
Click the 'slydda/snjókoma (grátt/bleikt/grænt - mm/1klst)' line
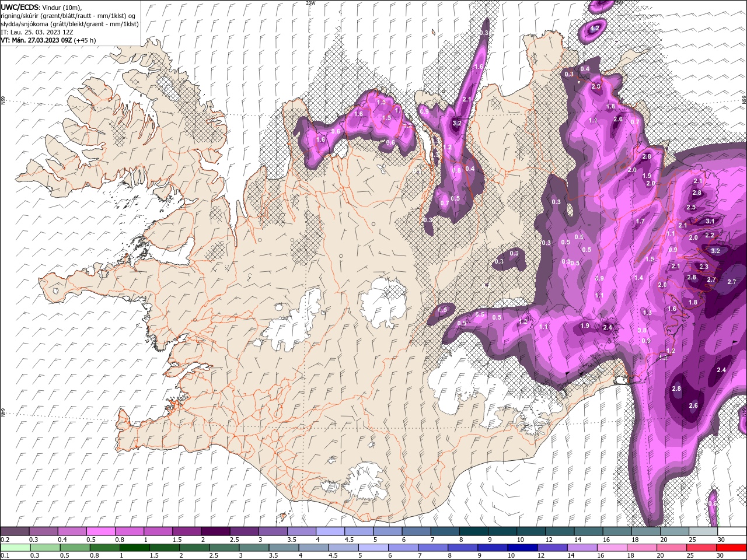tap(69, 24)
